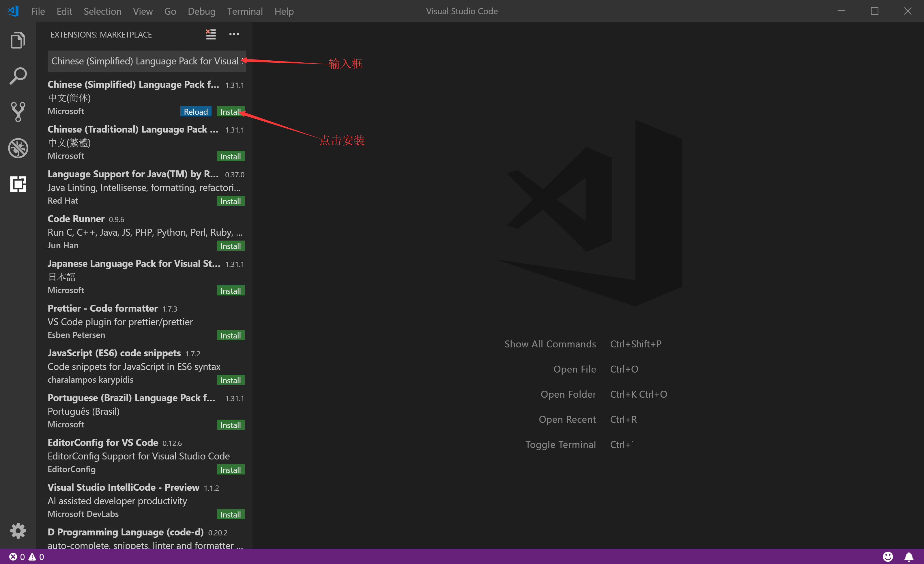
Task: Open the Manage gear icon
Action: pyautogui.click(x=18, y=531)
